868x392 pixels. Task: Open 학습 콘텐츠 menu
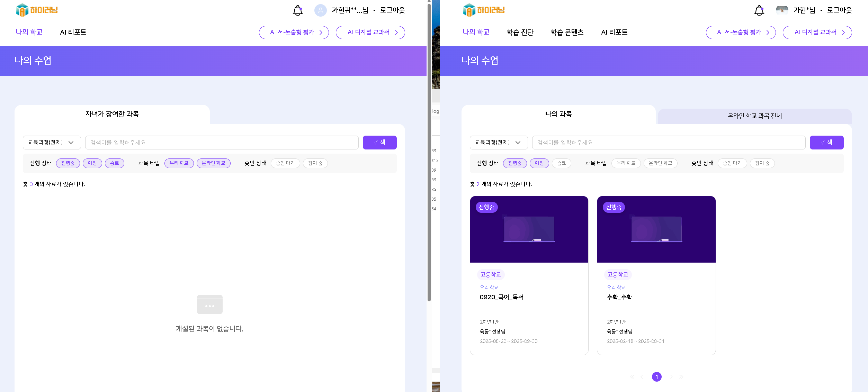coord(567,32)
